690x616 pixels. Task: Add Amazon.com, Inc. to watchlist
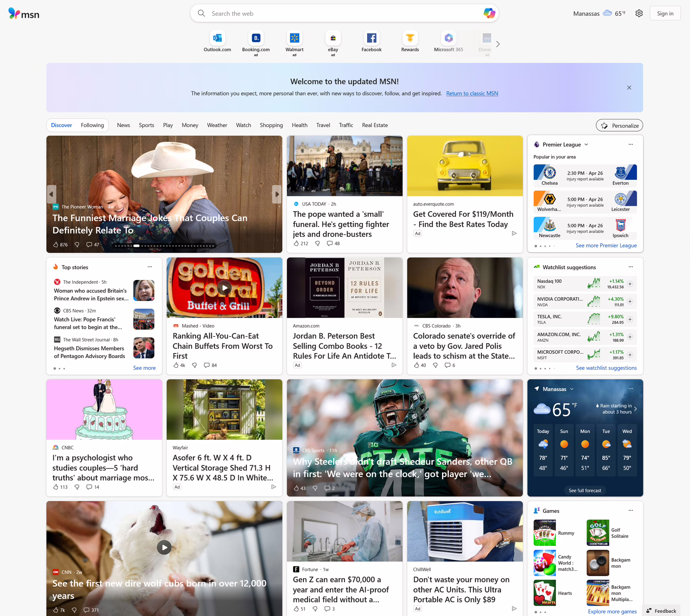[x=630, y=337]
